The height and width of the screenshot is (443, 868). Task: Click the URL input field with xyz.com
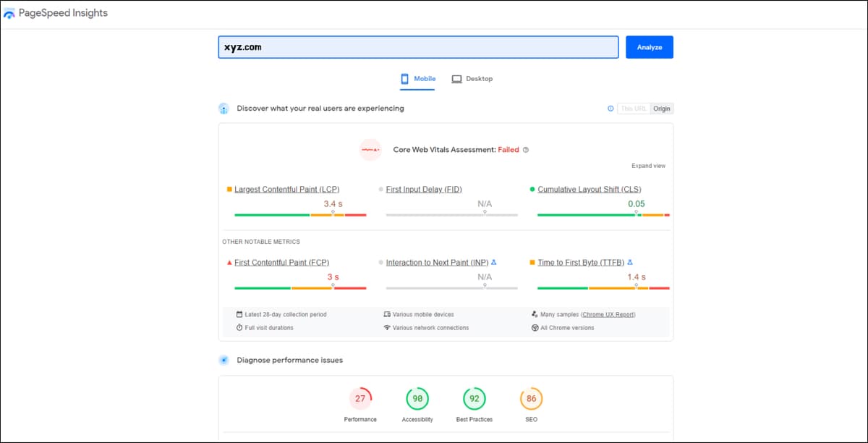click(419, 47)
